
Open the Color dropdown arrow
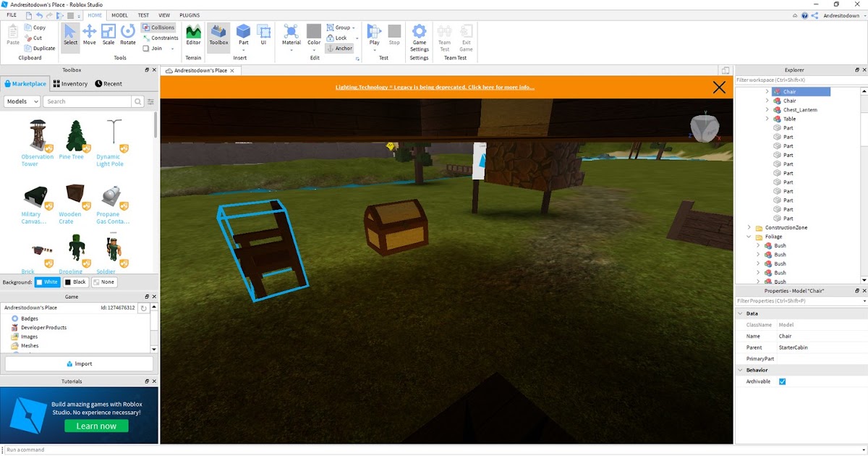[313, 49]
